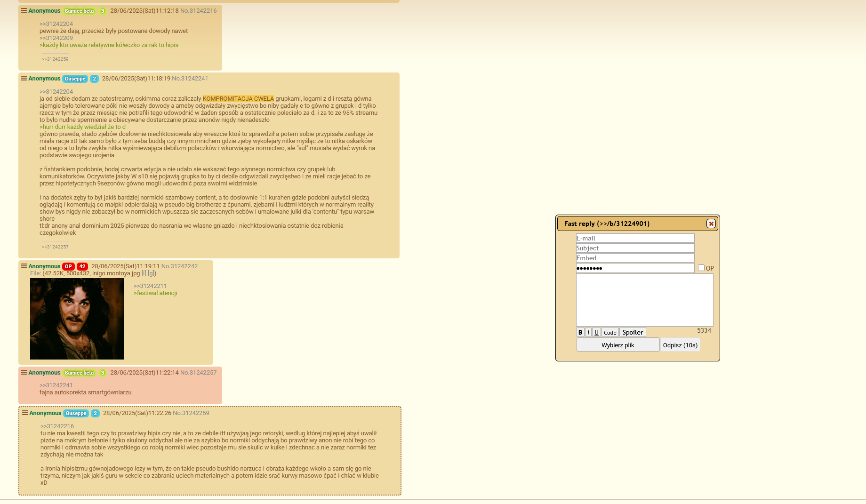The height and width of the screenshot is (504, 866).
Task: Follow quote link >>31242209
Action: click(x=56, y=38)
